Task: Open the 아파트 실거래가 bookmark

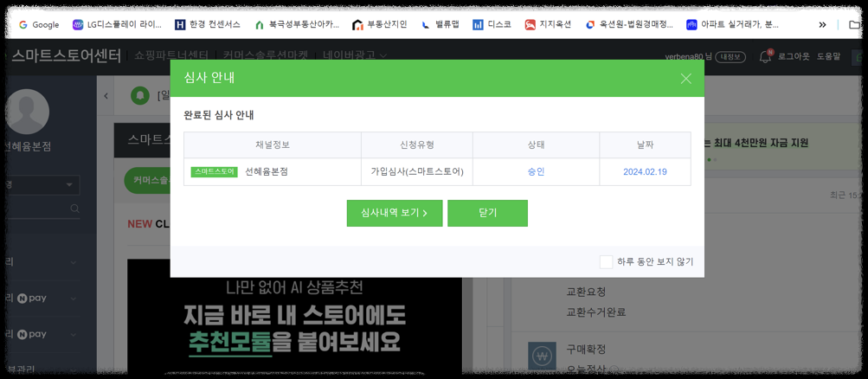Action: pyautogui.click(x=732, y=24)
